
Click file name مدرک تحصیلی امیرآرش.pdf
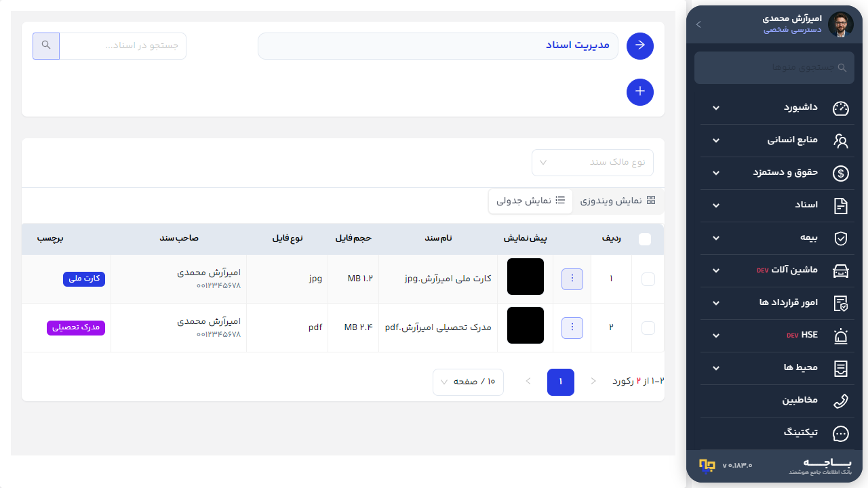click(x=438, y=327)
